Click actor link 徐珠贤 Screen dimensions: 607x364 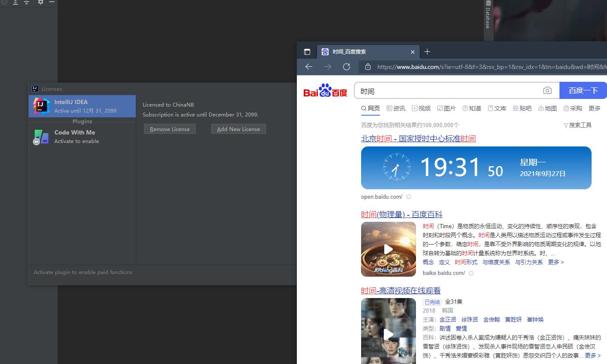469,319
